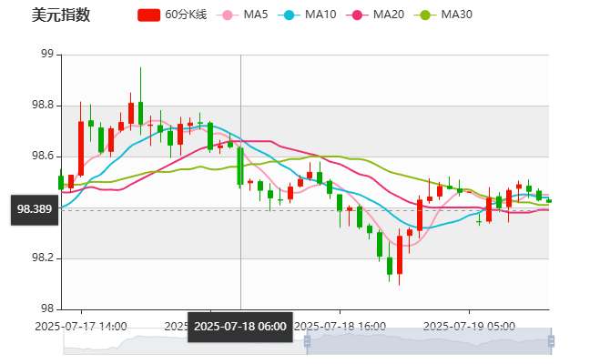Viewport: 610px width, 364px height.
Task: Click the 2025-07-18 16:00 axis label
Action: (x=340, y=327)
